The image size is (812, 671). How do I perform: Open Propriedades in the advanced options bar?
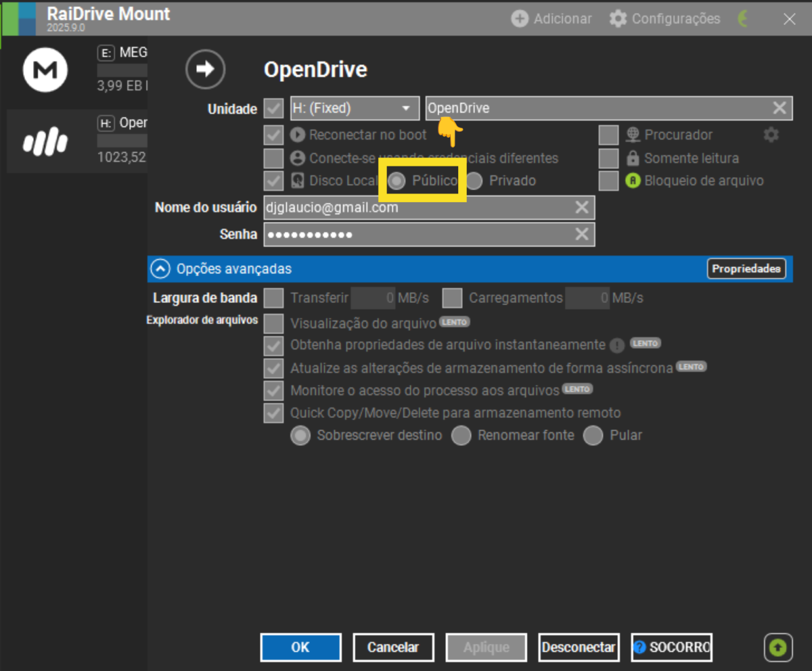click(x=746, y=269)
